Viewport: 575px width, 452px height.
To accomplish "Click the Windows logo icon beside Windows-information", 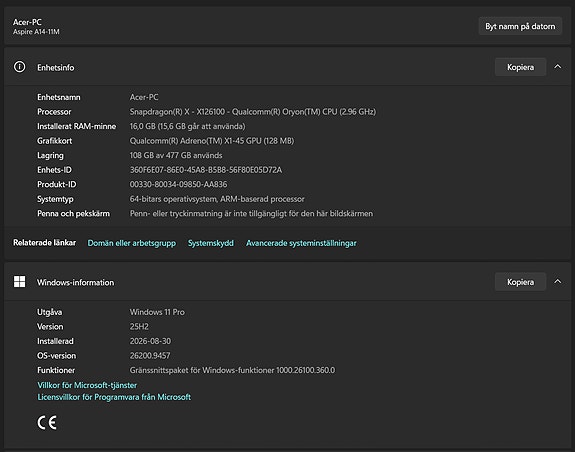I will pos(19,282).
